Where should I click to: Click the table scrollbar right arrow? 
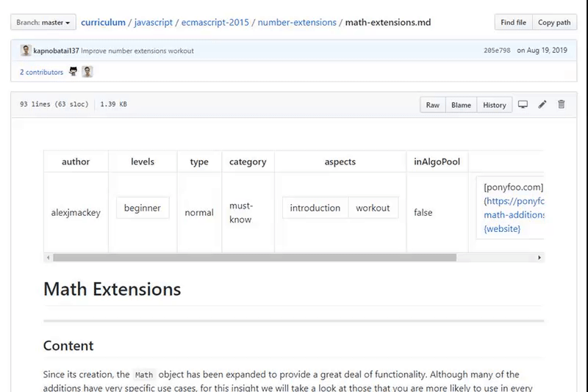point(539,258)
